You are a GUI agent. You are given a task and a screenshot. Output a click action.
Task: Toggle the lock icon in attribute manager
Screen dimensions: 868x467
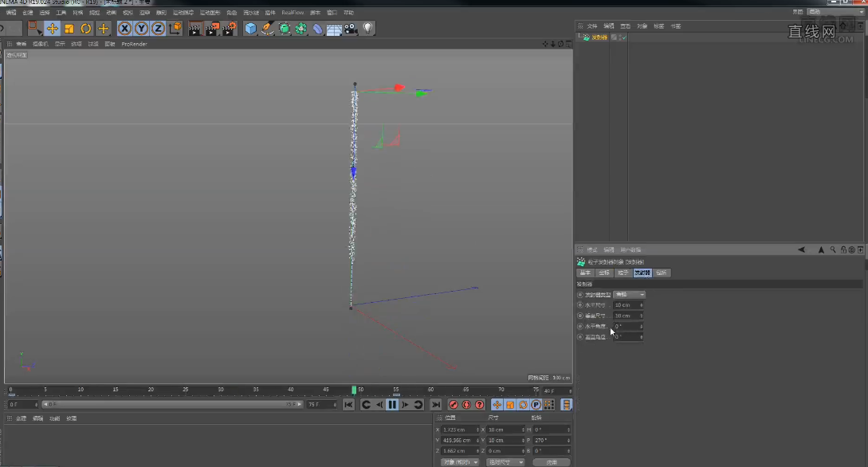tap(843, 249)
